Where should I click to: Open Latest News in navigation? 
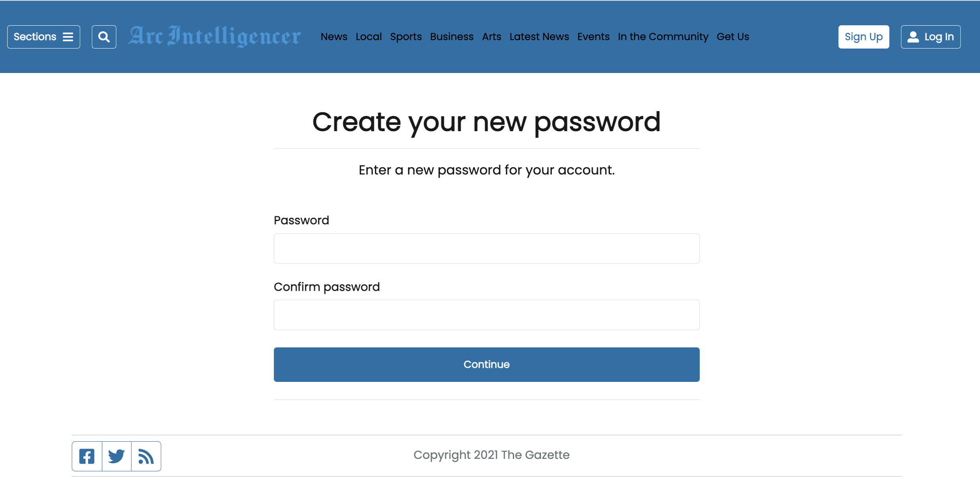click(539, 37)
